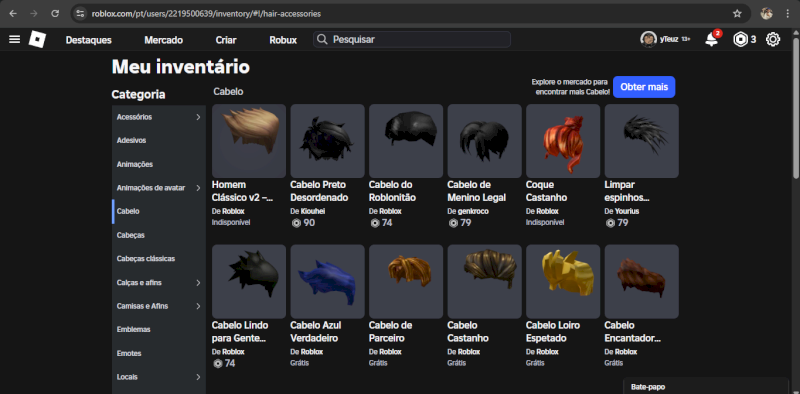The width and height of the screenshot is (800, 394).
Task: Click the 90 Robux price text
Action: point(309,223)
